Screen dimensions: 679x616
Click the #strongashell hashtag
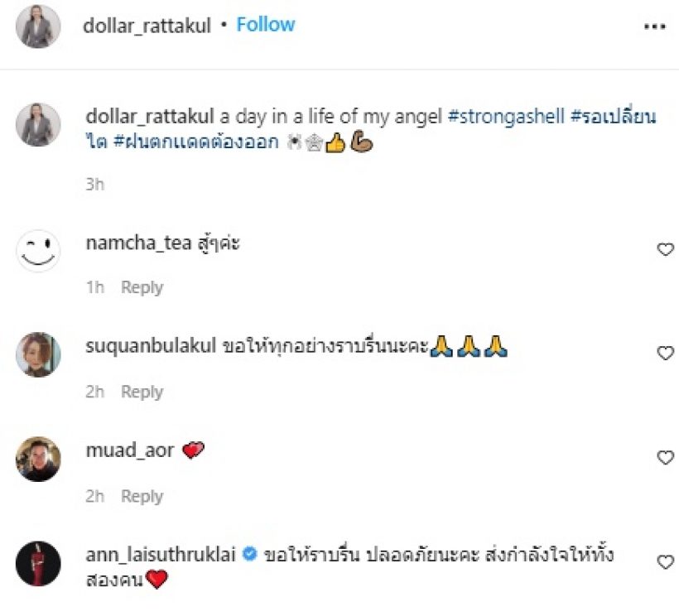click(x=506, y=117)
